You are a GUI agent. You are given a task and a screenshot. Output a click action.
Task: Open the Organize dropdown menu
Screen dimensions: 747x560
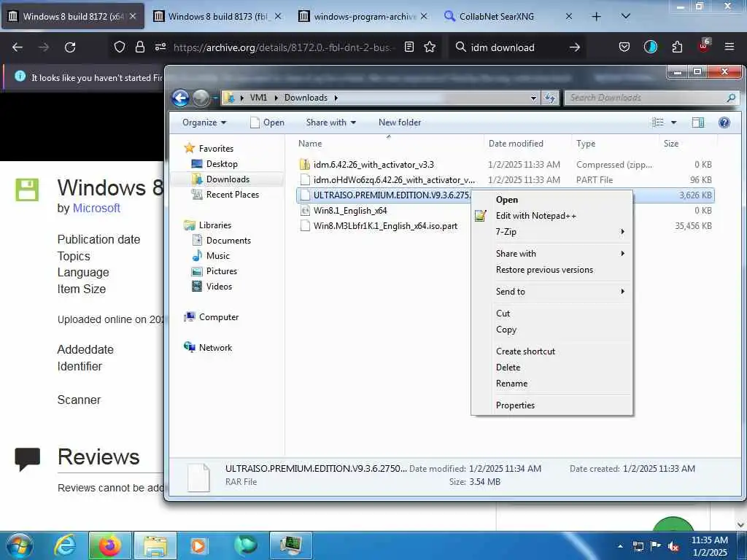tap(204, 122)
